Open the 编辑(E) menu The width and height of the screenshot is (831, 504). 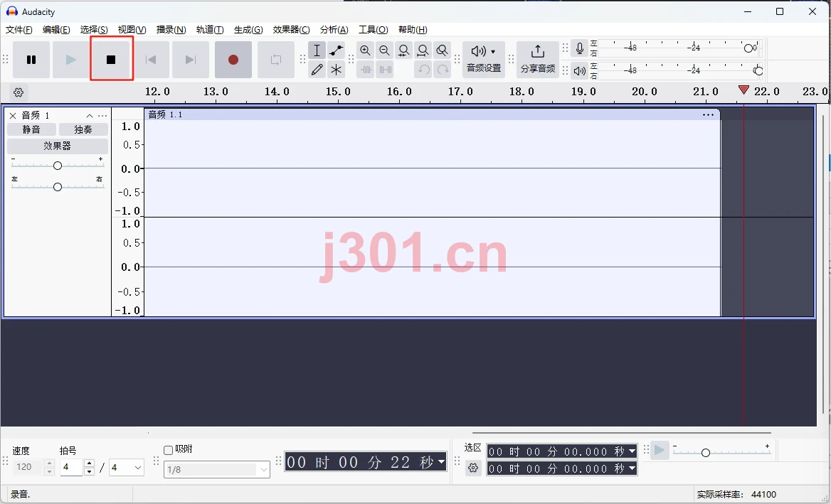[56, 30]
